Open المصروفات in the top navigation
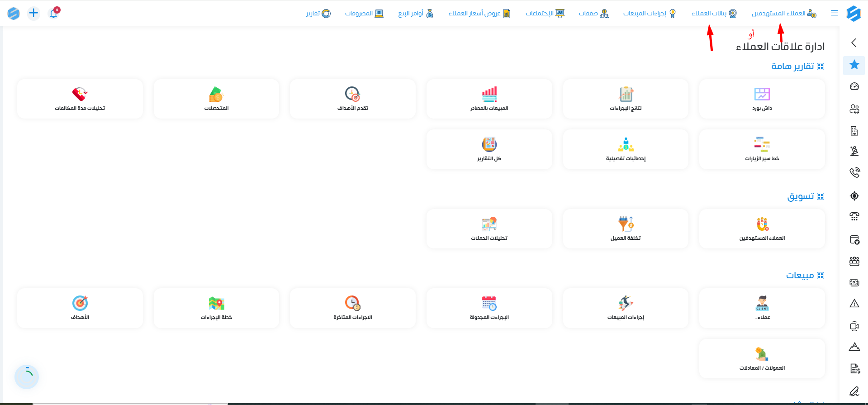Screen dimensions: 868x405 coord(364,13)
